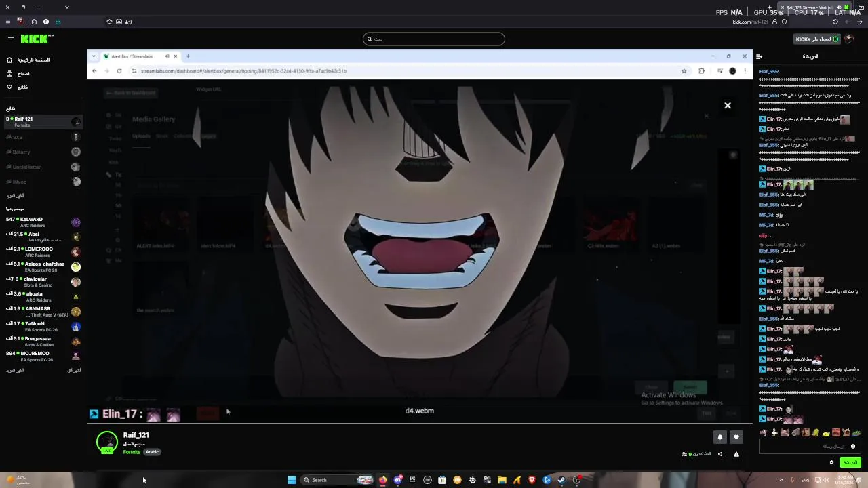Bookmark the Streamlabs page with star icon
Screen dimensions: 868x488
[684, 70]
